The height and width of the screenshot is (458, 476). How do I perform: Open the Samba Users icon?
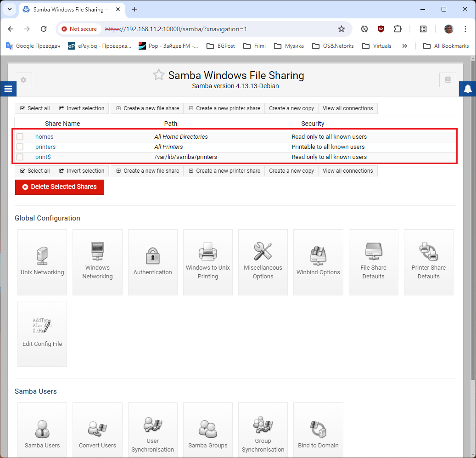pyautogui.click(x=42, y=430)
